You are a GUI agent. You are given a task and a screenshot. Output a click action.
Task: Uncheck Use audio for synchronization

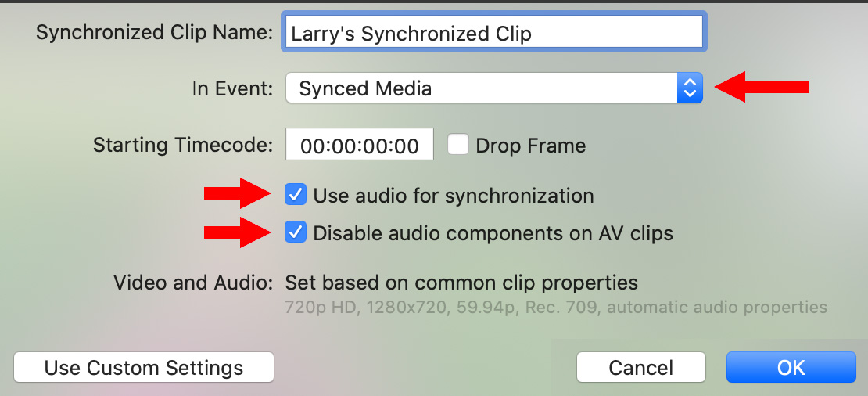tap(296, 195)
